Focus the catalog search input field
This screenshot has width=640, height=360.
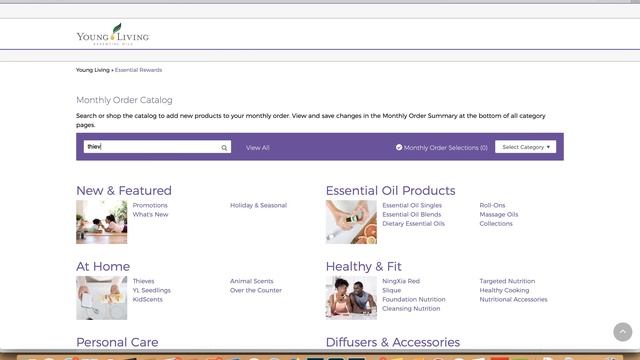pyautogui.click(x=157, y=147)
